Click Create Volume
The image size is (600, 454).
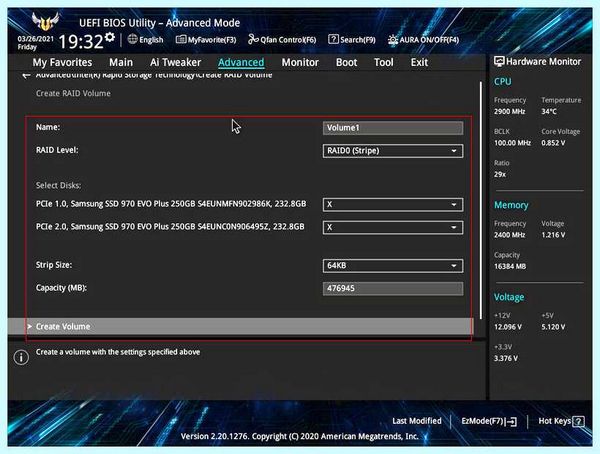[240, 327]
